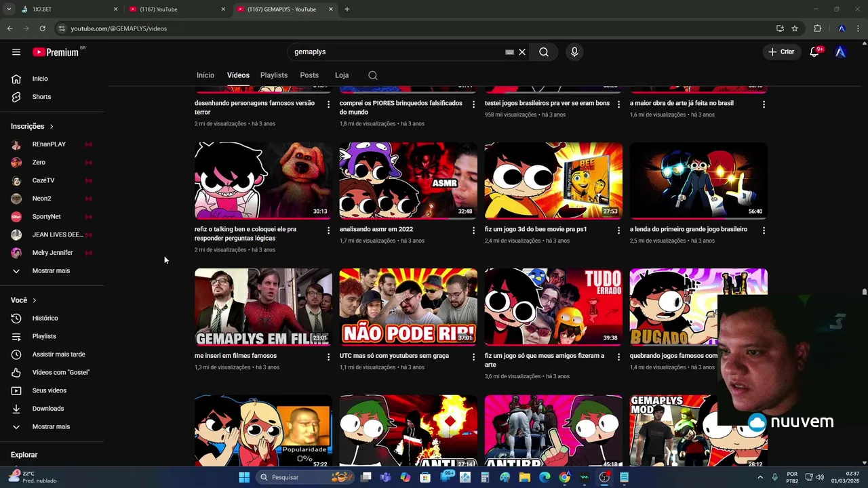Open Microsoft Edge from taskbar
Screen dimensions: 868x488
click(x=545, y=477)
